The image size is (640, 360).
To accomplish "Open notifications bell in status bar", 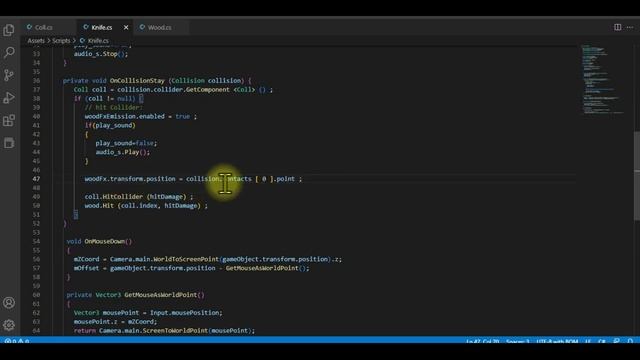I will pyautogui.click(x=631, y=341).
